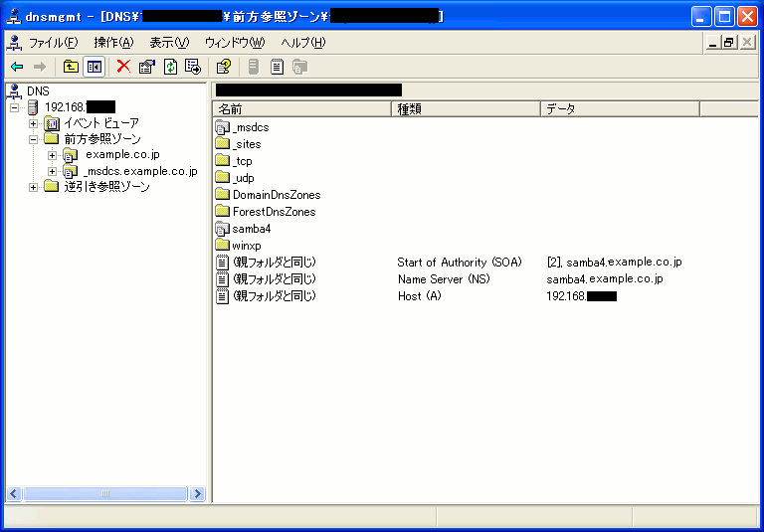Expand the example.co.jp zone node

[x=52, y=155]
